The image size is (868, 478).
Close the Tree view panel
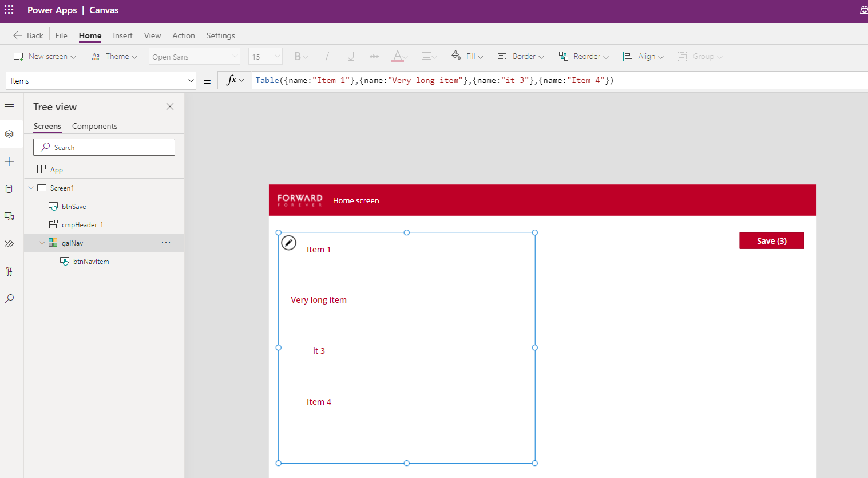pos(170,106)
